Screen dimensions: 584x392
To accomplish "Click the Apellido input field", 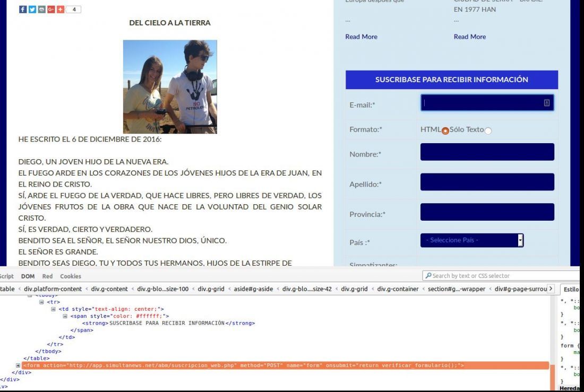I will click(487, 181).
